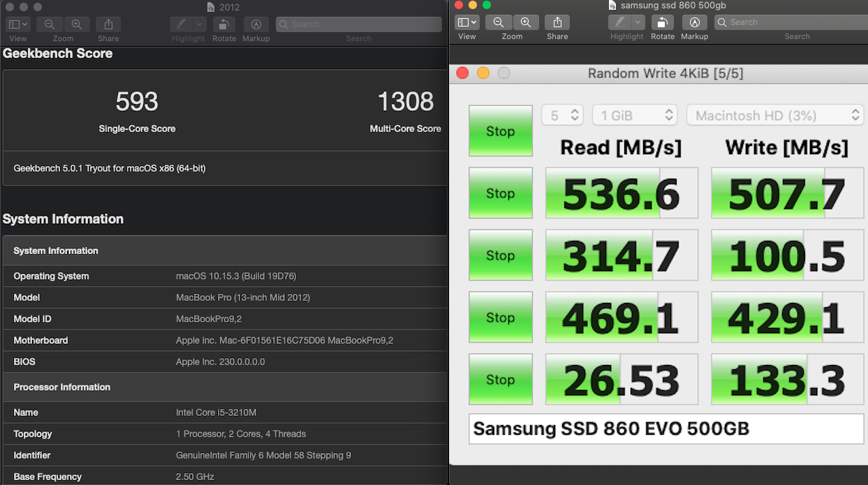Image resolution: width=868 pixels, height=485 pixels.
Task: Show Markup toolbar in the 2012 window
Action: [256, 24]
